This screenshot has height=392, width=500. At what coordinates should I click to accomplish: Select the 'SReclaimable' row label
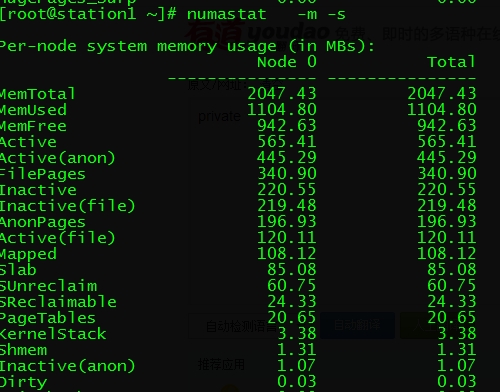click(x=58, y=302)
